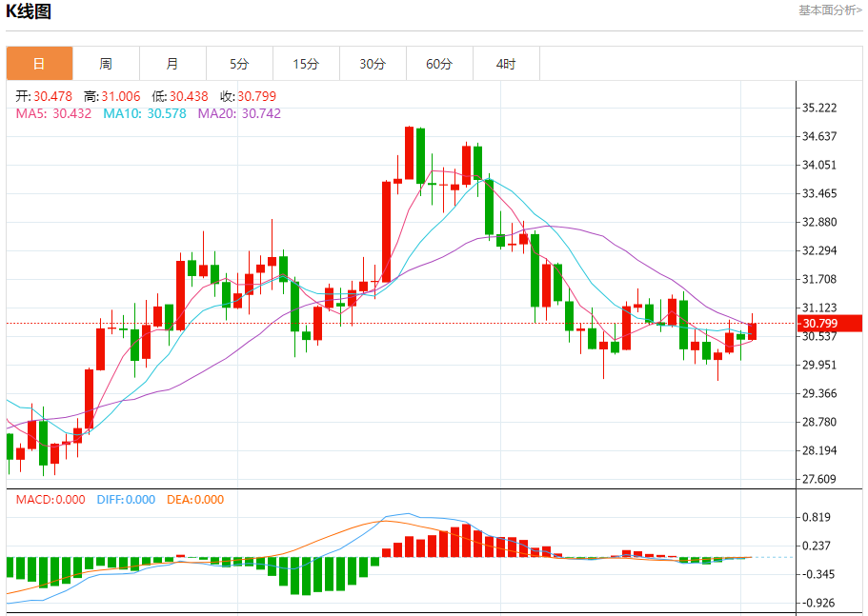868x616 pixels.
Task: Click the 34.051 price axis label
Action: click(x=819, y=165)
